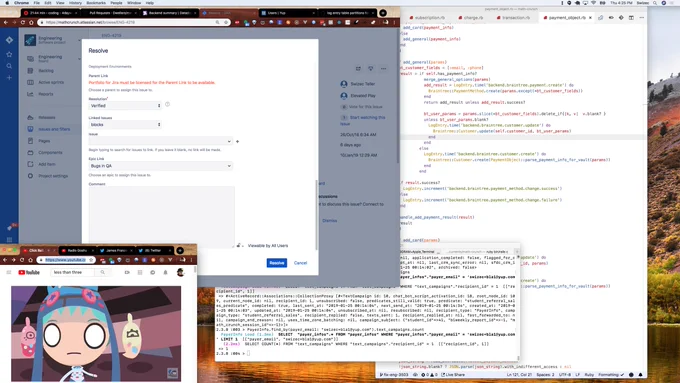The height and width of the screenshot is (383, 680).
Task: Switch to the Radio Gosha tab in YouTube window
Action: (77, 251)
